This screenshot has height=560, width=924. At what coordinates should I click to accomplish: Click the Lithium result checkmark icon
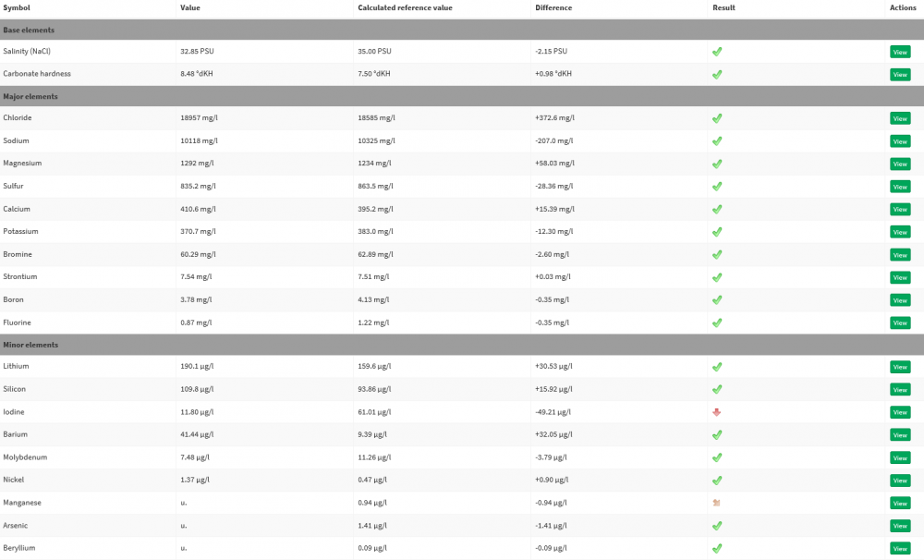coord(717,367)
